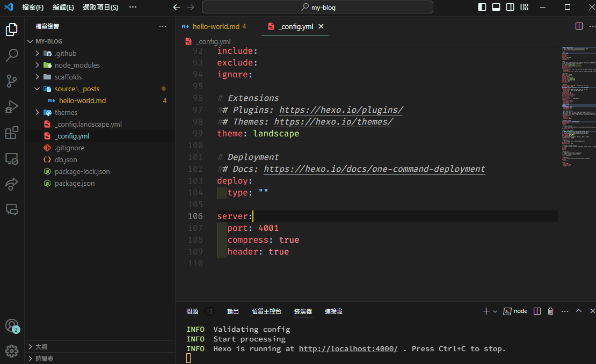The image size is (596, 364).
Task: Open the overflow menu ellipsis in menu bar
Action: (x=133, y=7)
